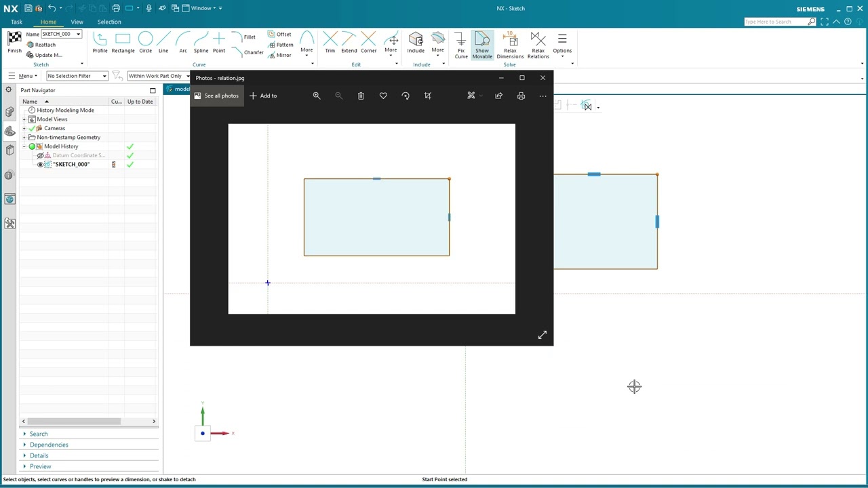Click the Mirror curve tool
The width and height of the screenshot is (868, 488).
(x=279, y=55)
